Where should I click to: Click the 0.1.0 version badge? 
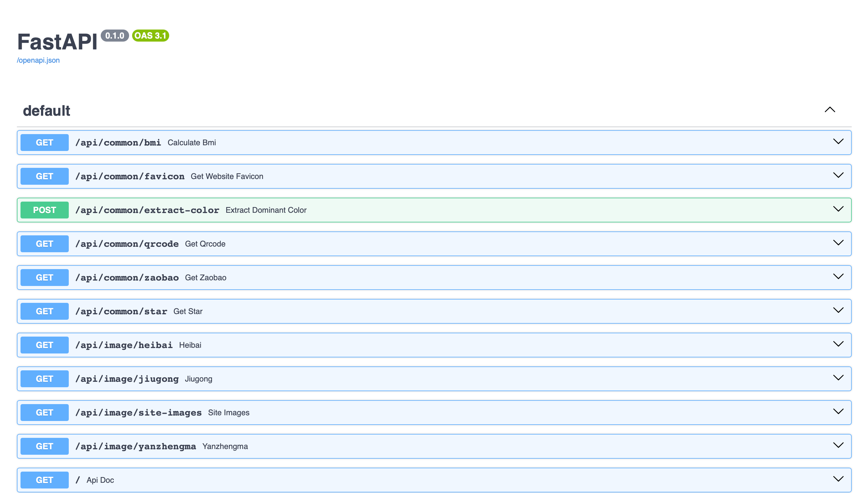[115, 36]
